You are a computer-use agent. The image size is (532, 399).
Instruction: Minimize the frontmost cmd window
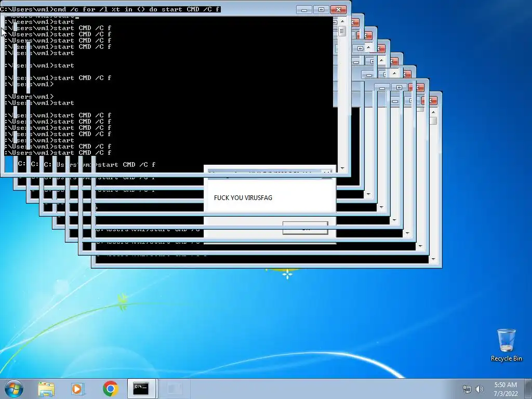tap(304, 10)
